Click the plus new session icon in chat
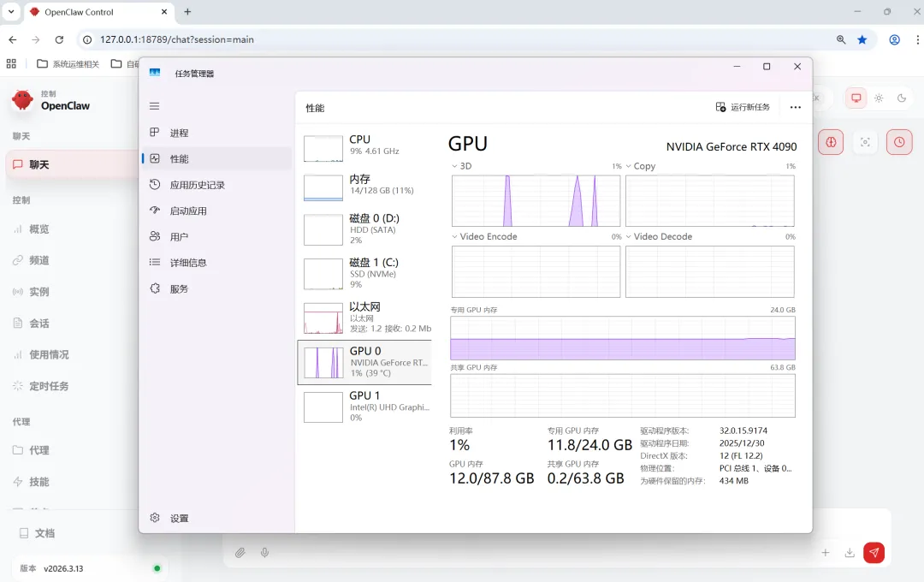924x582 pixels. [x=826, y=553]
